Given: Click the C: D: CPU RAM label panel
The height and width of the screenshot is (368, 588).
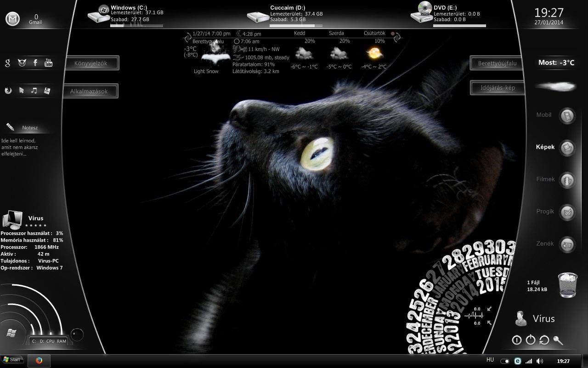Looking at the screenshot, I should point(49,341).
